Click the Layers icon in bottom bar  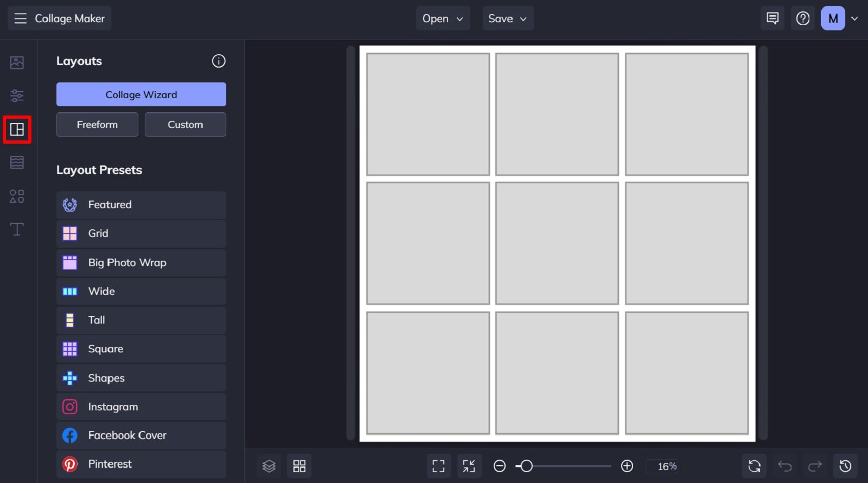[269, 466]
